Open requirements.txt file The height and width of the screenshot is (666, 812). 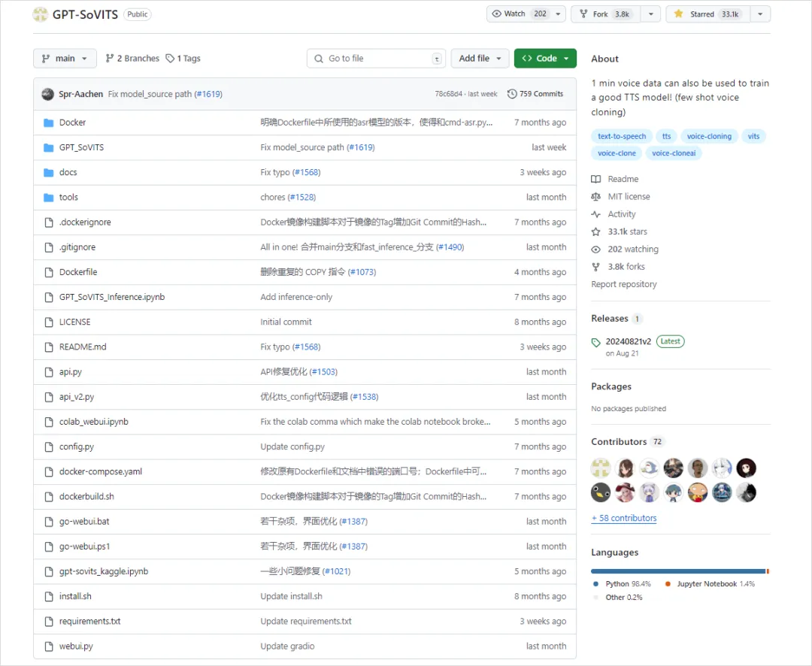(89, 622)
